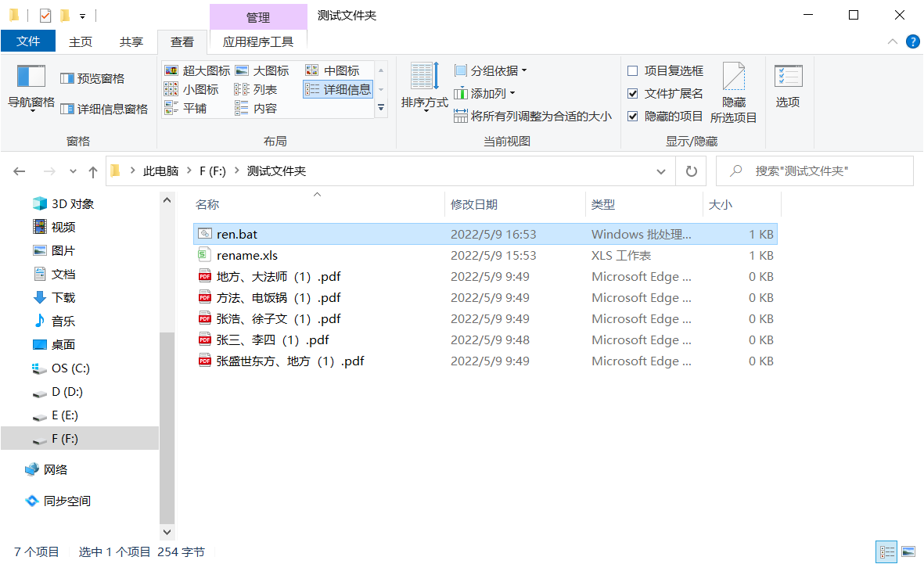This screenshot has width=924, height=564.
Task: Refresh the folder with the refresh button
Action: click(691, 171)
